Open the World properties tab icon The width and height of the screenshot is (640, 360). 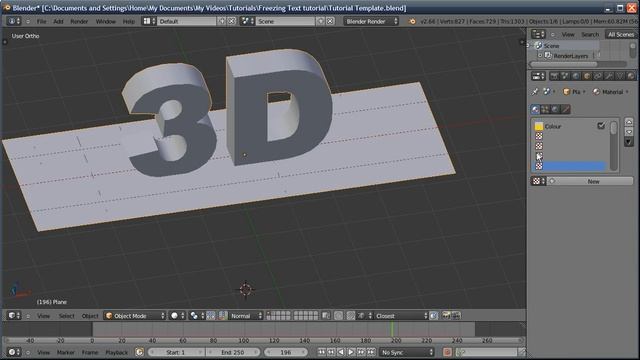[x=576, y=76]
